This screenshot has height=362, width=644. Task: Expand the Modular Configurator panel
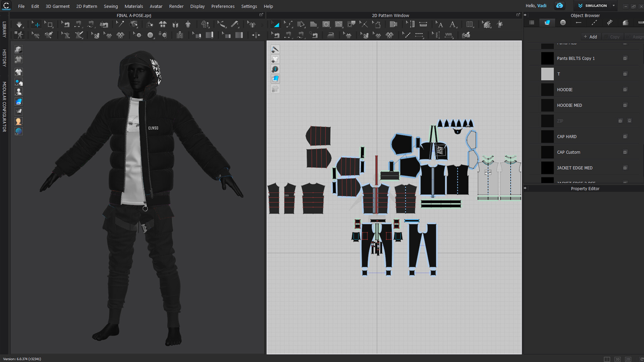[4, 106]
